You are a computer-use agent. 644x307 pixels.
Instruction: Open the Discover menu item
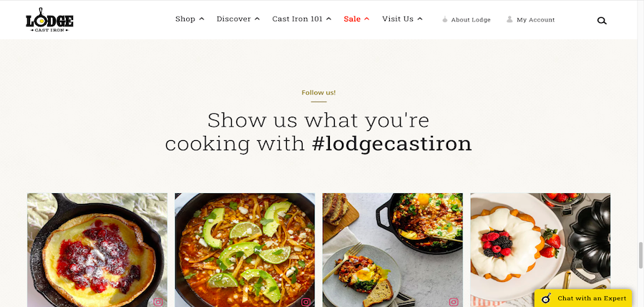[x=234, y=19]
